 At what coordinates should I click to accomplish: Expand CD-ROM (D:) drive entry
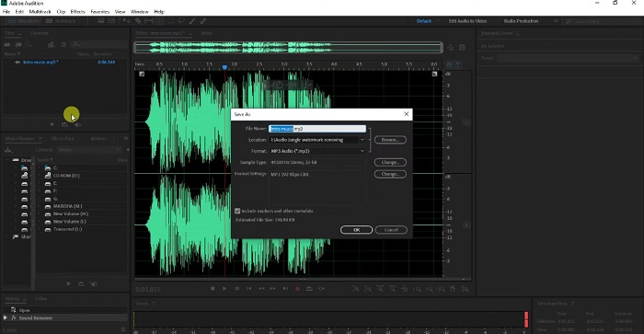coord(39,176)
